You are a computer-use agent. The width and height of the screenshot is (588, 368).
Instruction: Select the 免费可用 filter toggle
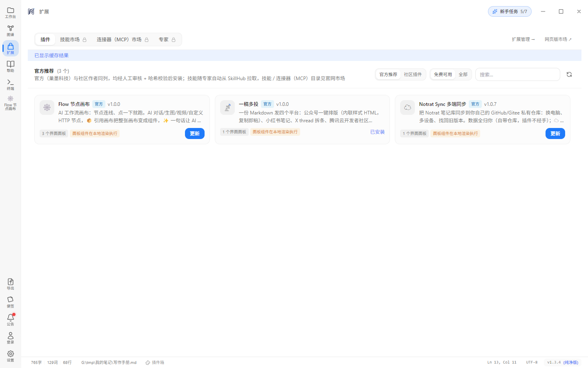tap(443, 74)
